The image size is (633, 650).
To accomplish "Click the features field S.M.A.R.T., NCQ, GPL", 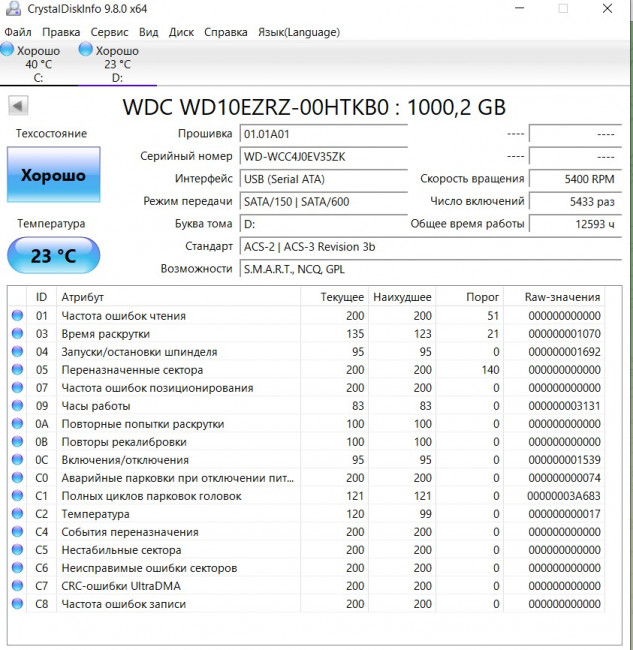I will click(x=431, y=269).
